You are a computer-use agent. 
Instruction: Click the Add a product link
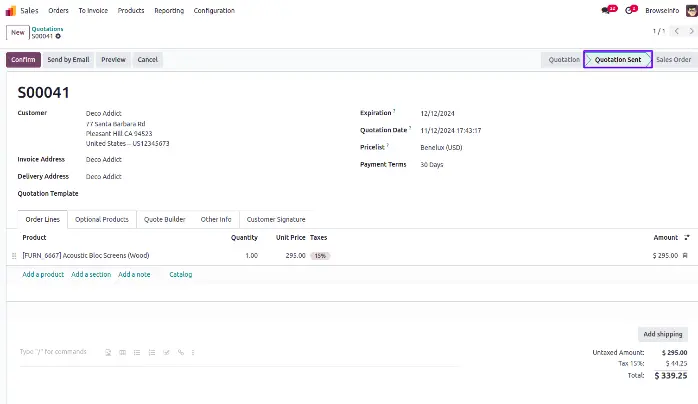[x=43, y=274]
